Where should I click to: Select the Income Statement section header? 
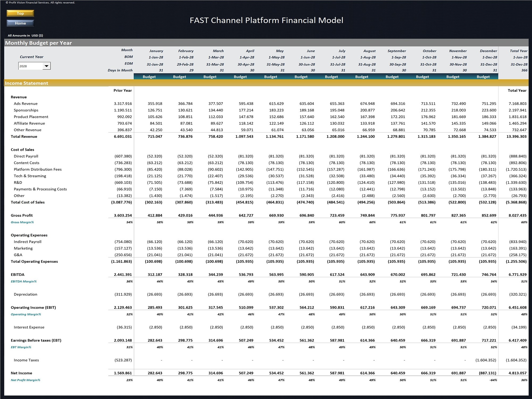[27, 83]
